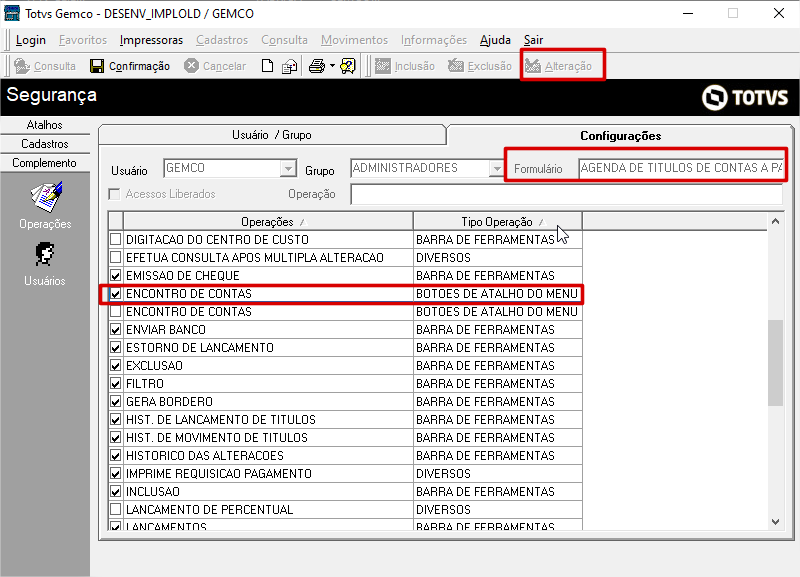Image resolution: width=800 pixels, height=577 pixels.
Task: Click the help question mark toolbar icon
Action: pyautogui.click(x=348, y=66)
